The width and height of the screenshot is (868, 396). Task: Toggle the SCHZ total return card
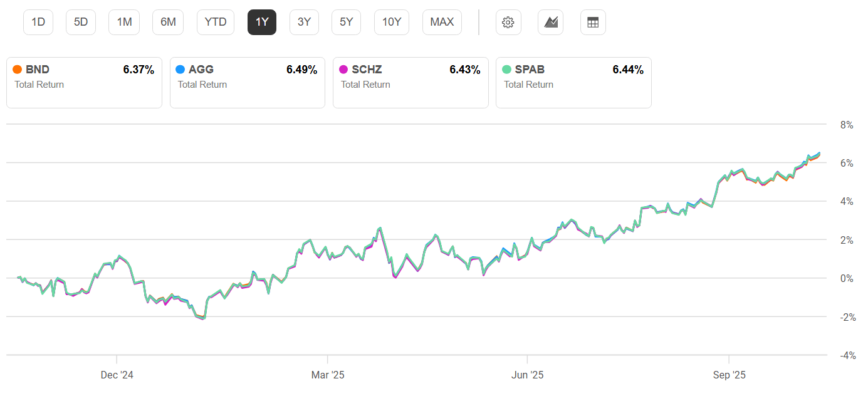[410, 83]
